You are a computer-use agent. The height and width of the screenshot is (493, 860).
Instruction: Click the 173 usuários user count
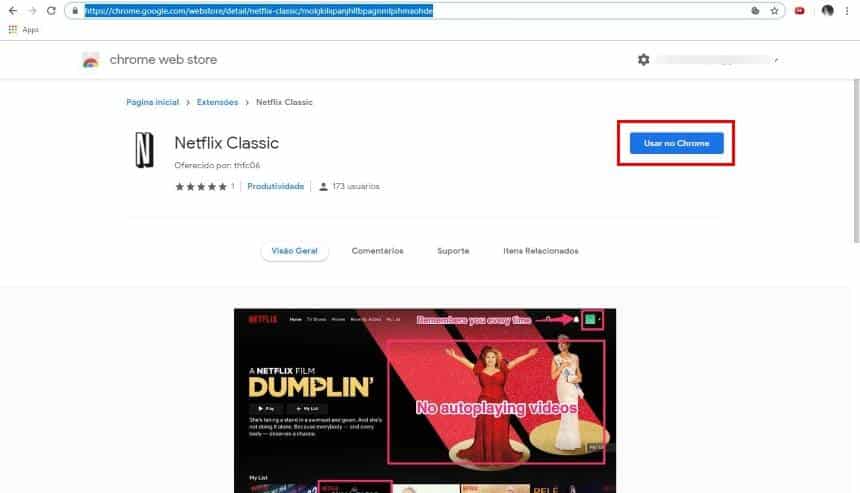coord(350,186)
